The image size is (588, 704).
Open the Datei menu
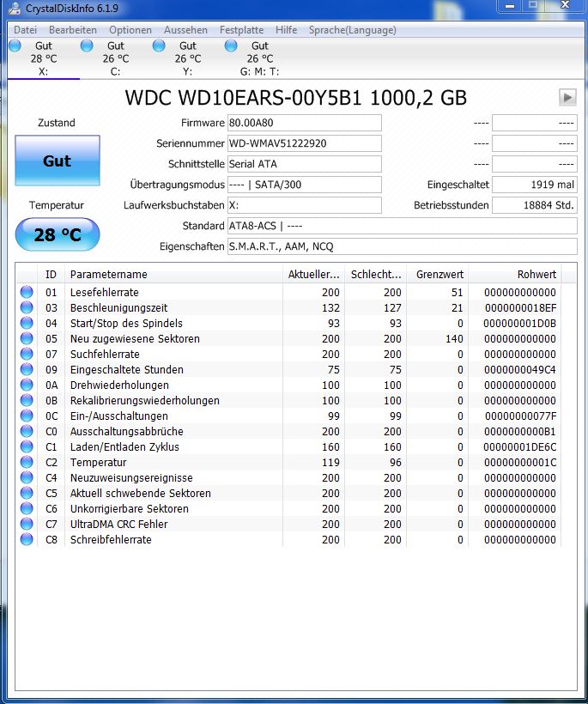25,30
